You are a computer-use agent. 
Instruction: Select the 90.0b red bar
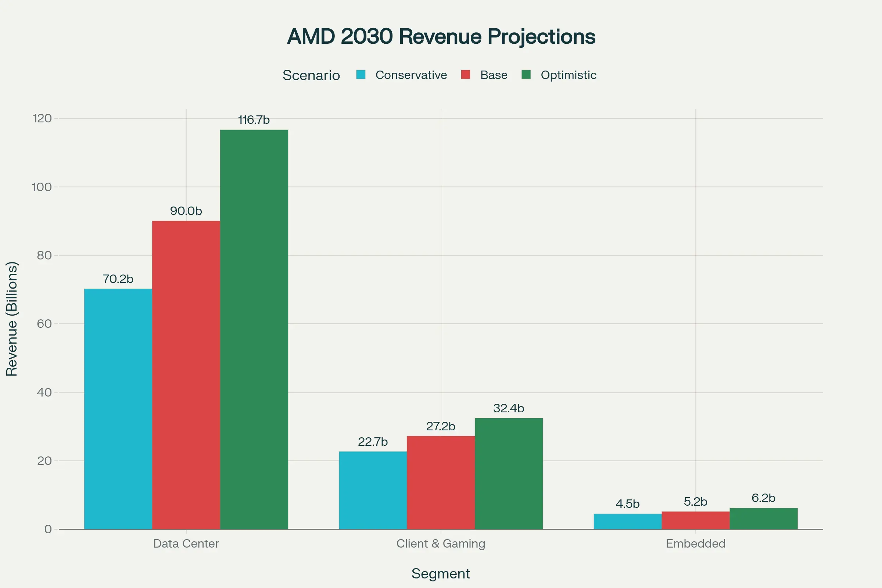click(186, 375)
